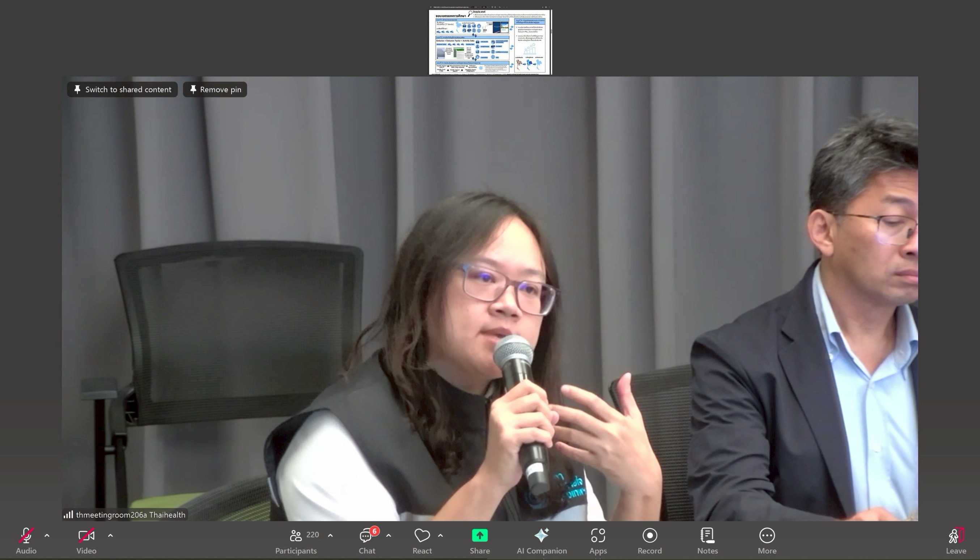Leave the meeting
The image size is (980, 560).
[x=956, y=536]
